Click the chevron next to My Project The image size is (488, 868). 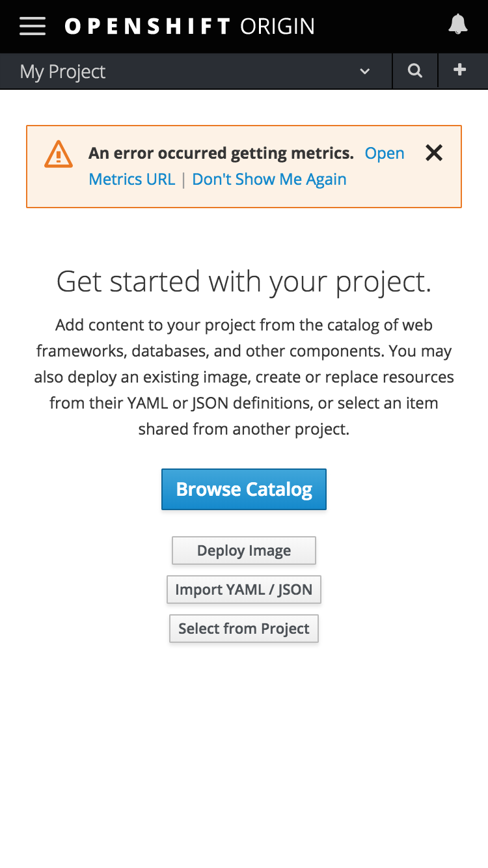[364, 72]
